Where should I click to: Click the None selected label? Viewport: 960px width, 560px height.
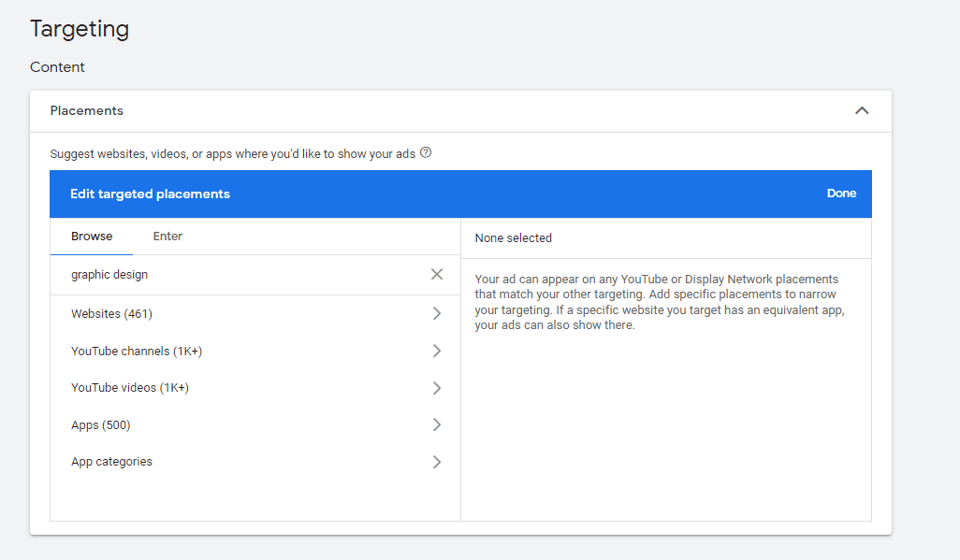[513, 237]
